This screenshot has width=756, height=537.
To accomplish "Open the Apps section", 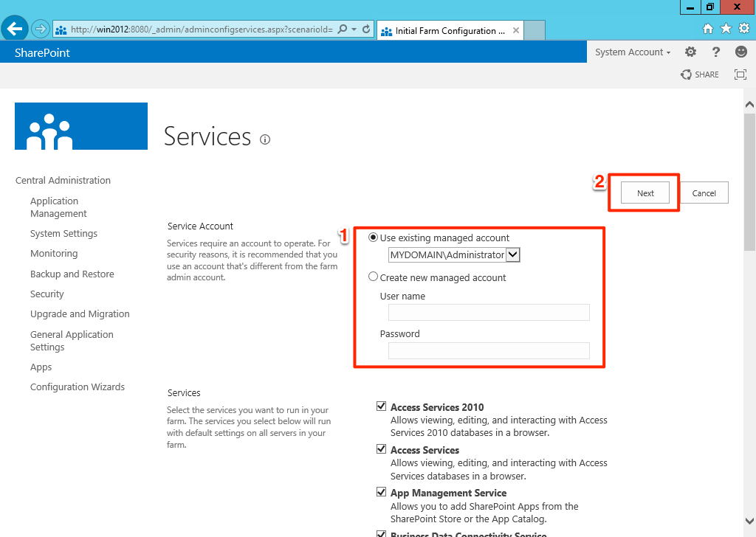I will (41, 367).
